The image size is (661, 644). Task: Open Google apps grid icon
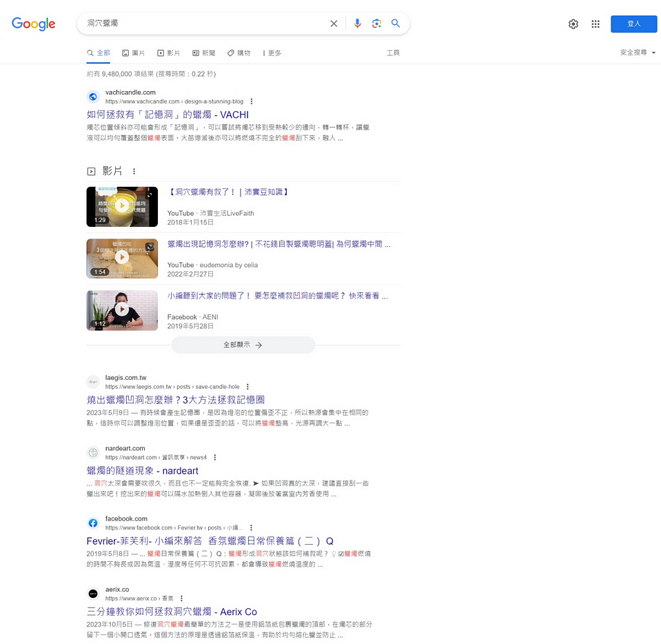tap(596, 24)
